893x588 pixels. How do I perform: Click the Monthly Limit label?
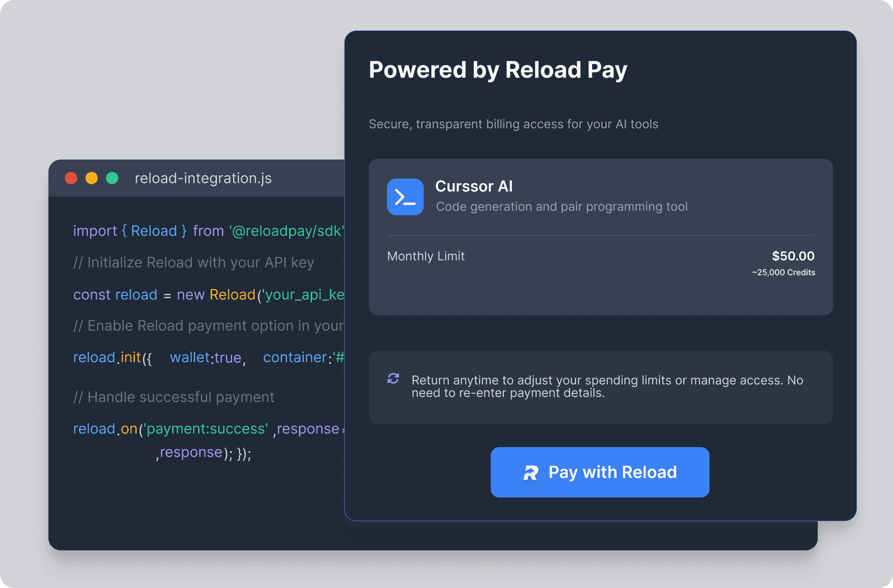(x=426, y=256)
